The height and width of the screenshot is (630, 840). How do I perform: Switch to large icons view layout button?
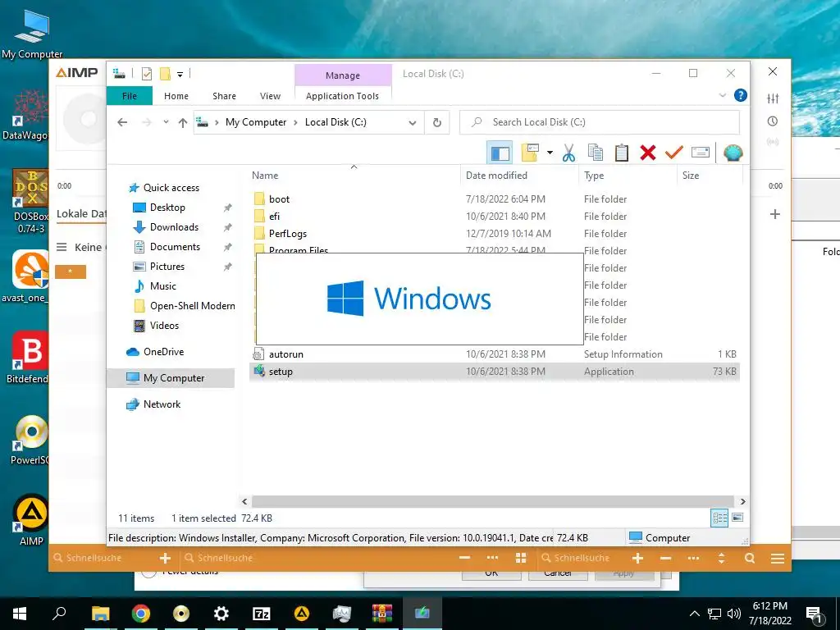737,518
